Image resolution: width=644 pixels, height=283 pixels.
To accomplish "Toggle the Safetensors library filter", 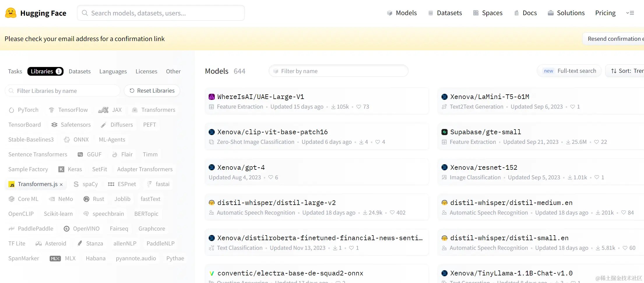I will (x=71, y=125).
